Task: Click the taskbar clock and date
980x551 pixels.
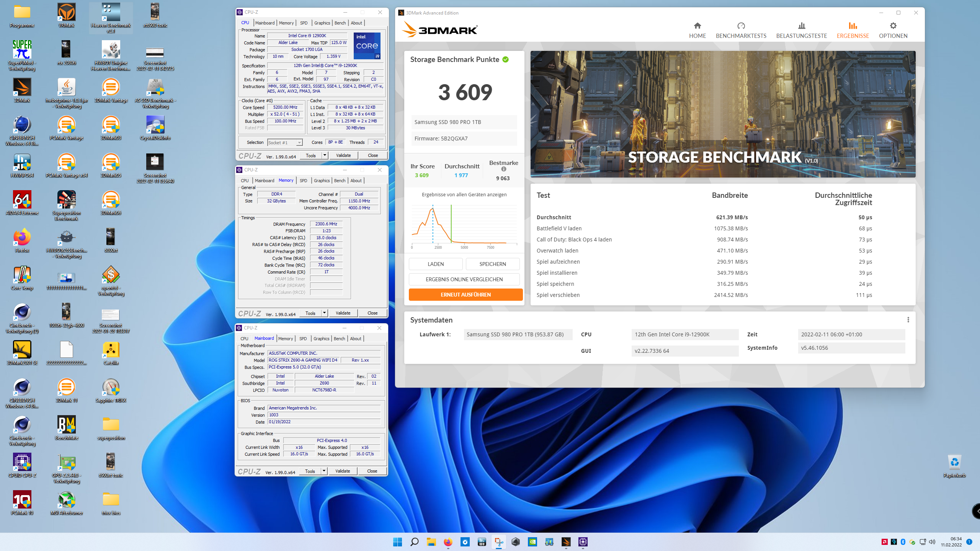Action: pyautogui.click(x=951, y=542)
